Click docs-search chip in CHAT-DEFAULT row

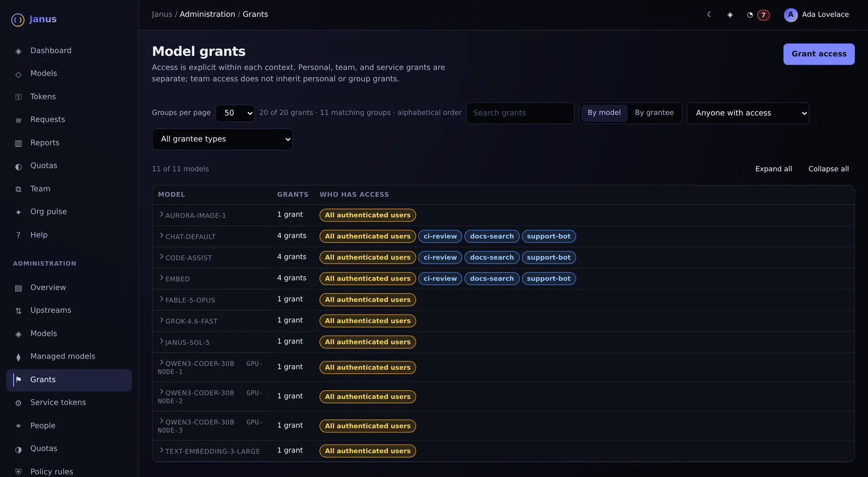pos(492,236)
